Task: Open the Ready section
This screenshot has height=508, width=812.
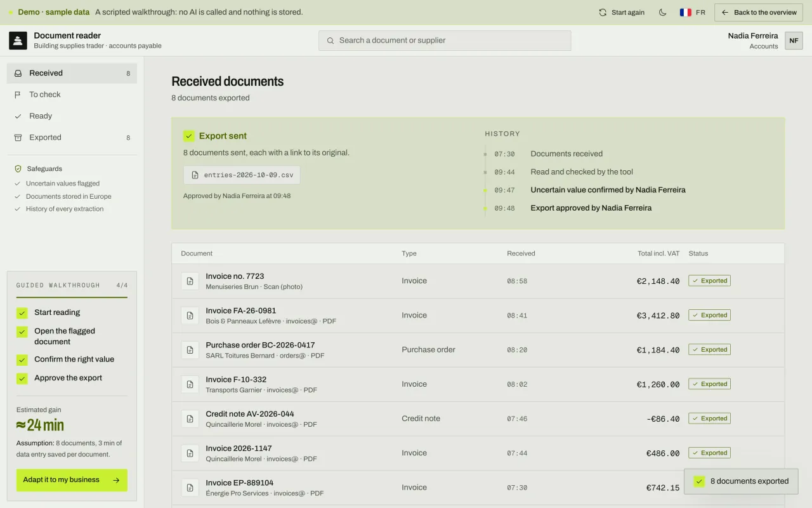Action: [72, 116]
